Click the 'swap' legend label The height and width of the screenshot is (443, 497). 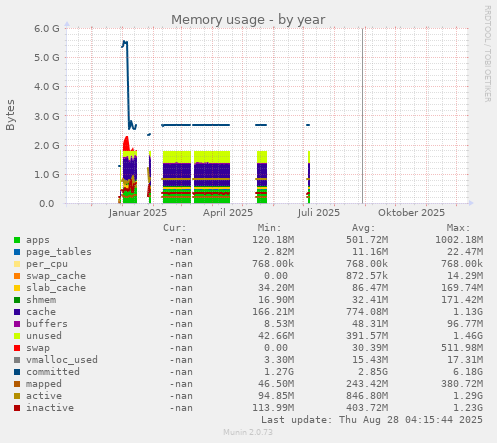[38, 348]
